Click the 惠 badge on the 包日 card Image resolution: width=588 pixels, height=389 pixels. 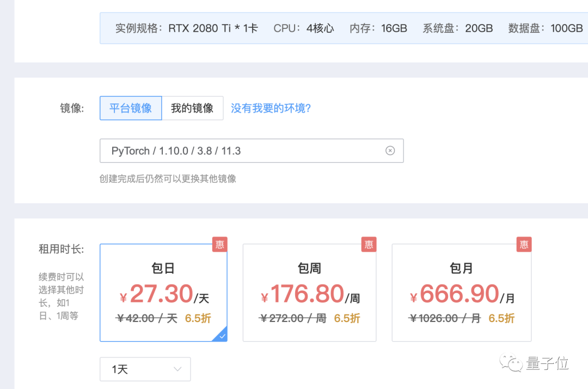tap(219, 245)
